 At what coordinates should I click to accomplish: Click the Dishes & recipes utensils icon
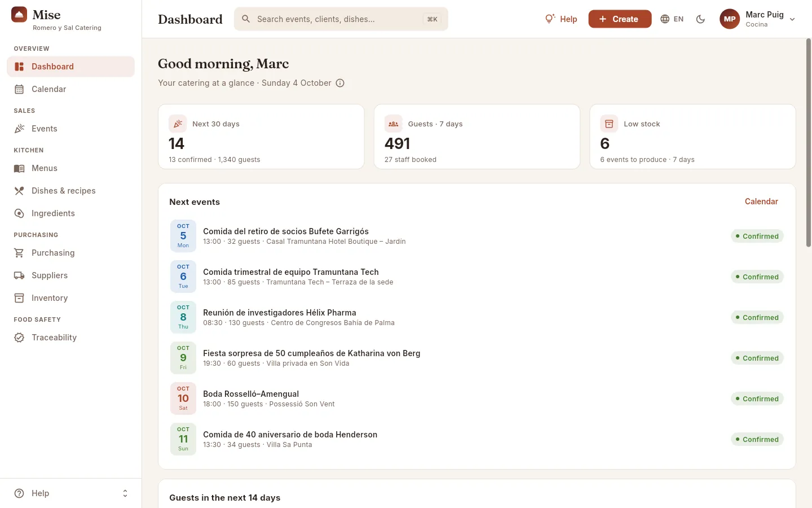click(19, 191)
